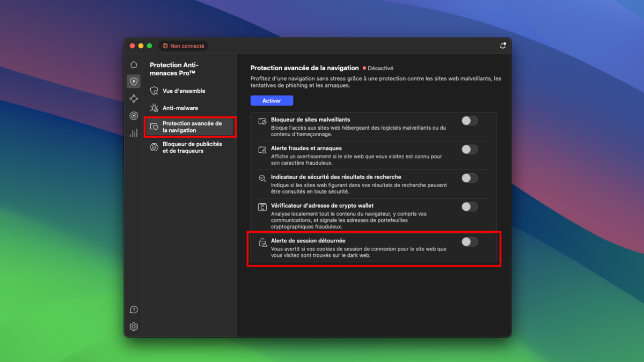Click the radar target icon in sidebar

click(x=134, y=116)
